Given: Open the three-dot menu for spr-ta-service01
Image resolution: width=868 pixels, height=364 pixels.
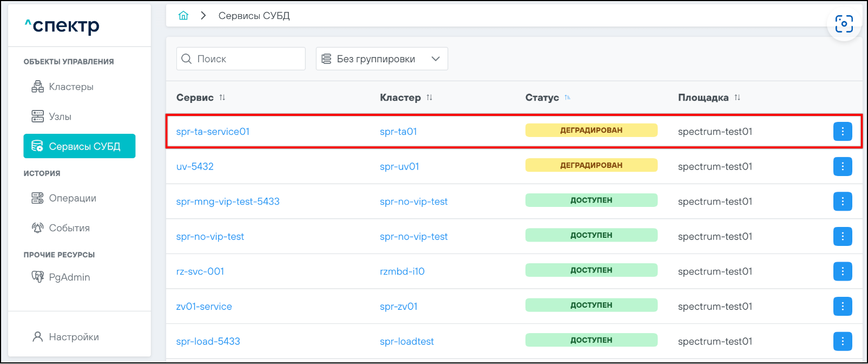Looking at the screenshot, I should (842, 132).
